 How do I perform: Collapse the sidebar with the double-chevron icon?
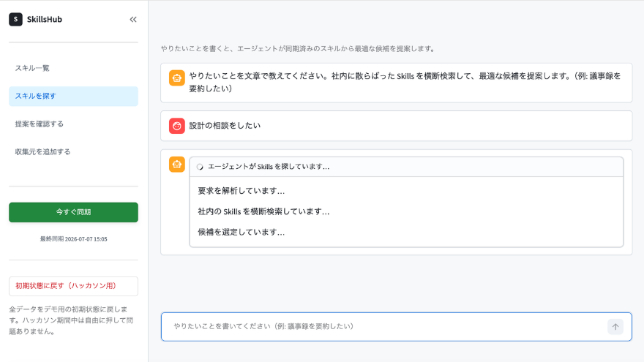133,19
